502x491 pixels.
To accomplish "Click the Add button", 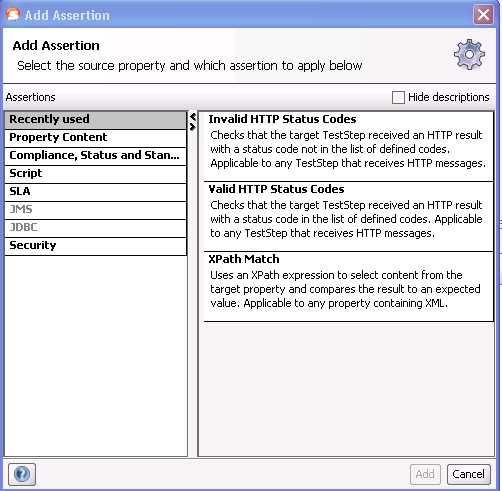I will 425,474.
